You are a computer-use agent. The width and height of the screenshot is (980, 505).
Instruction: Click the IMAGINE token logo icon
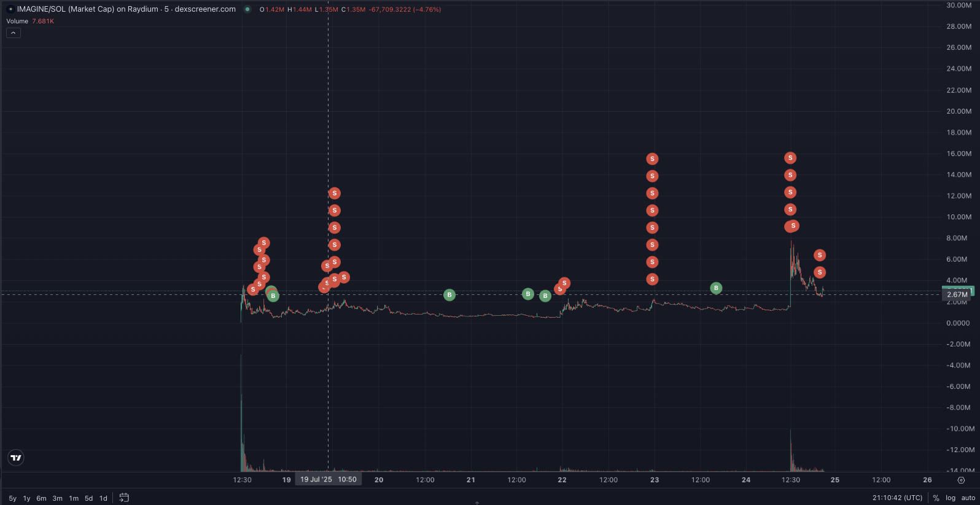click(x=10, y=9)
